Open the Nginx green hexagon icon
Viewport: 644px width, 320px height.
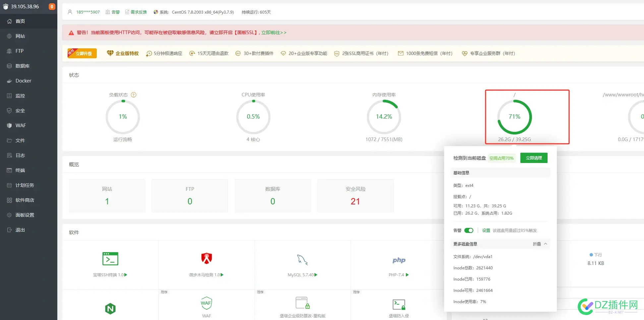(x=110, y=309)
